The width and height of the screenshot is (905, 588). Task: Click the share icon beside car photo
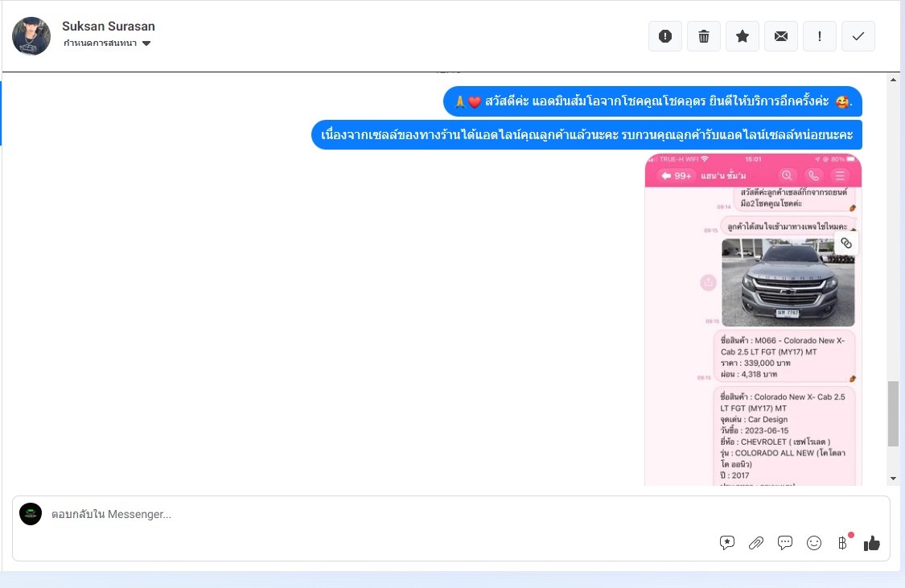point(708,283)
